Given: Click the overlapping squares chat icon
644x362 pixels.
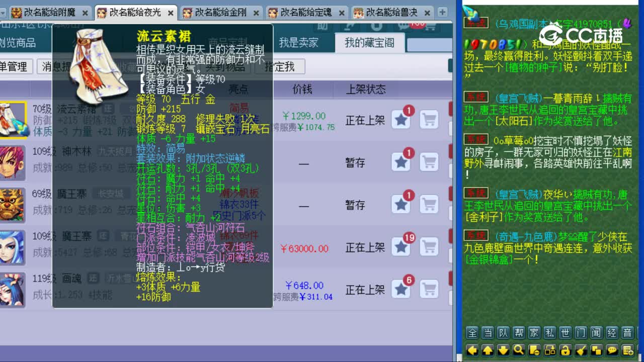Looking at the screenshot, I should [597, 350].
